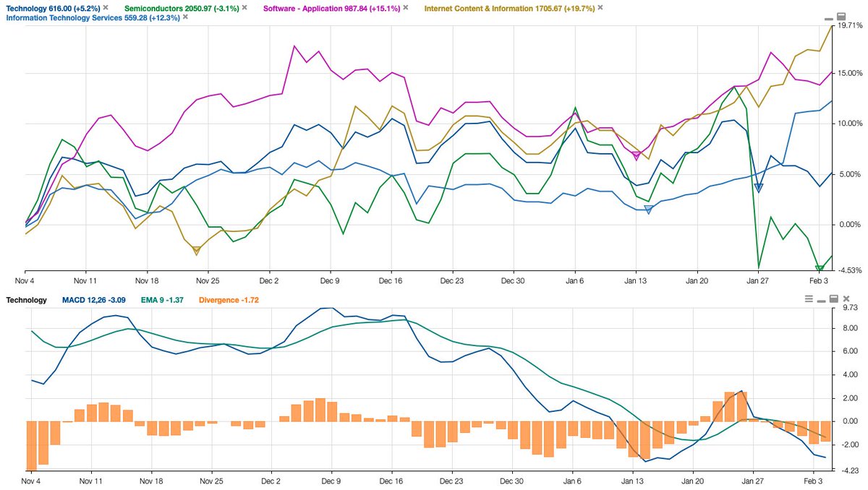Image resolution: width=868 pixels, height=490 pixels.
Task: Click the dark blue triangle marker at Jan 27
Action: point(759,188)
